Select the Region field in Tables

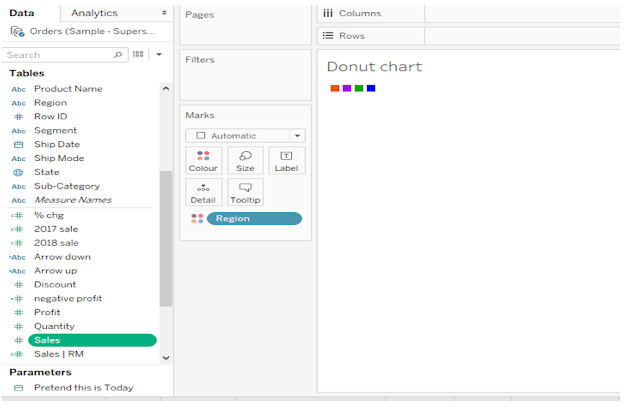tap(50, 103)
